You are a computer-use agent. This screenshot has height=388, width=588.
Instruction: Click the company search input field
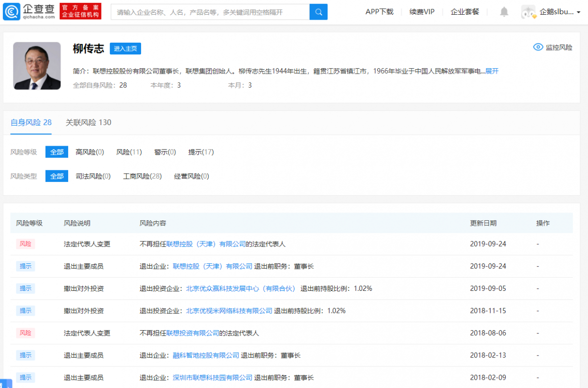click(211, 12)
